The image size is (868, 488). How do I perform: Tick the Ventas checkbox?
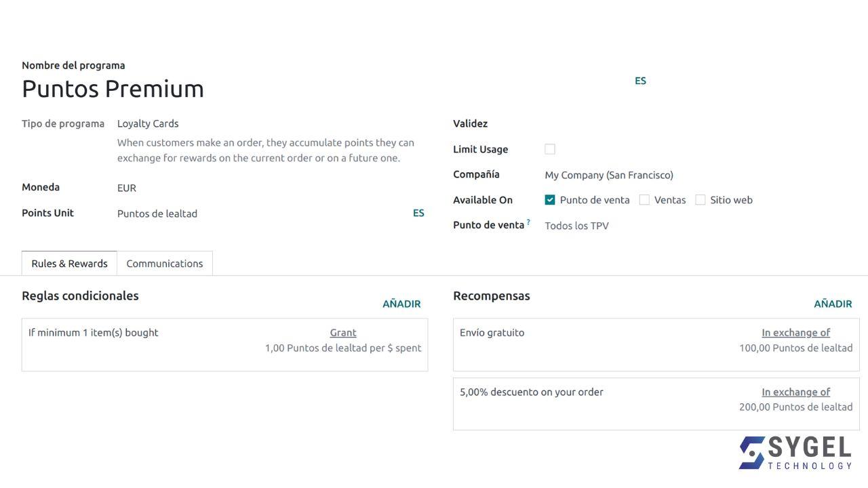644,200
